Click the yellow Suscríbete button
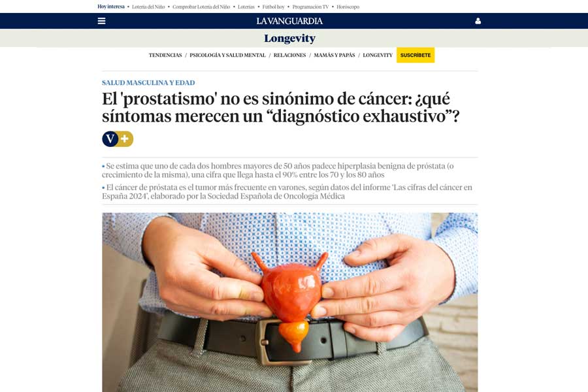Viewport: 588px width, 392px height. point(416,55)
